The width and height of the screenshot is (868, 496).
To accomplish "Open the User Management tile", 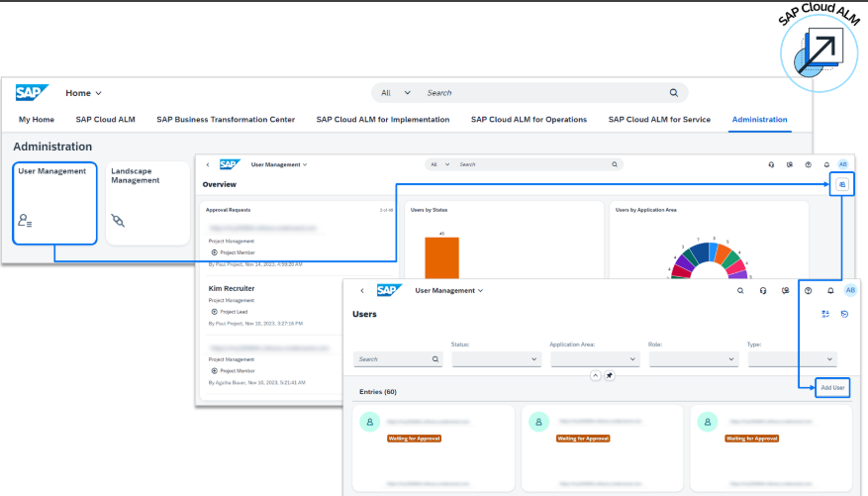I will tap(55, 203).
